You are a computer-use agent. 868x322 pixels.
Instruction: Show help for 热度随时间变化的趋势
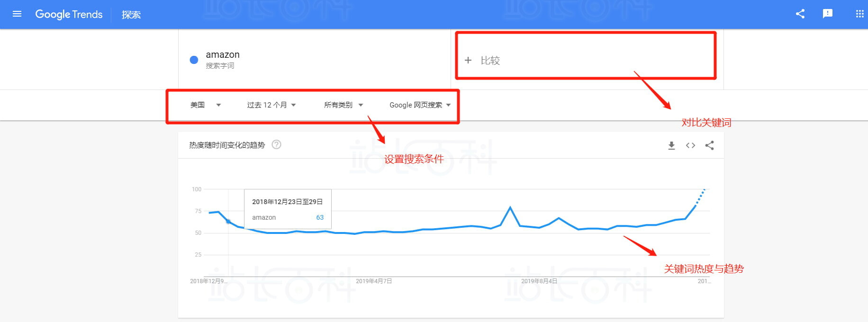coord(276,144)
